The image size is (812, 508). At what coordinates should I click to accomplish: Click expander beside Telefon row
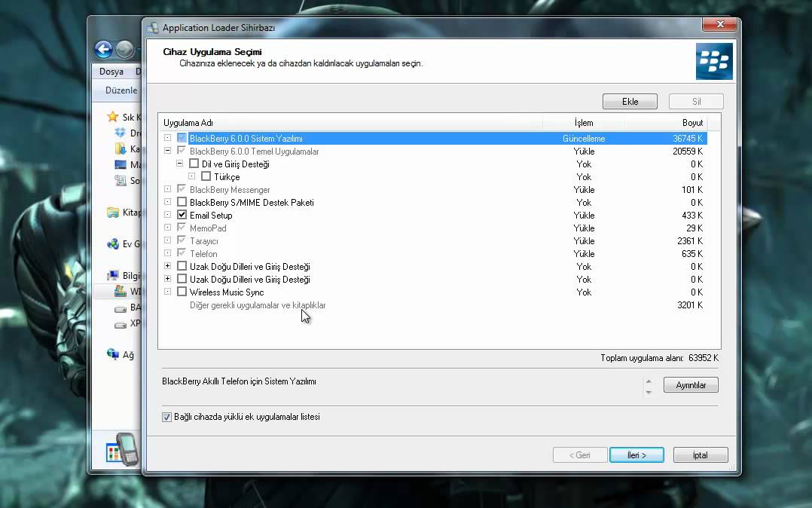(x=167, y=253)
